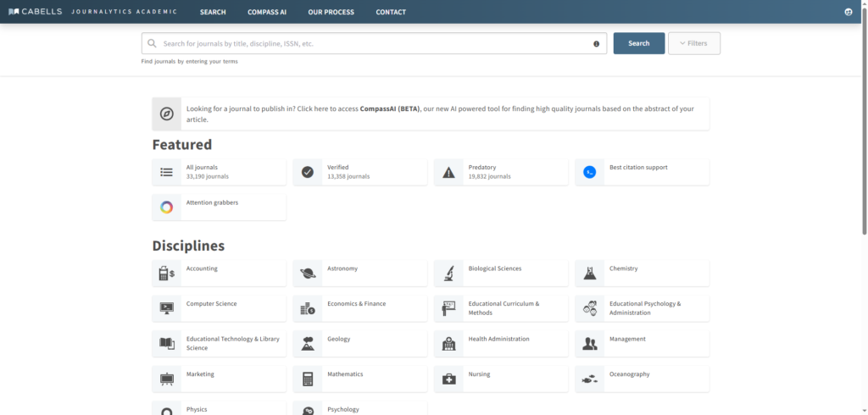Select the Verified checkmark icon
The height and width of the screenshot is (415, 868).
pos(308,172)
